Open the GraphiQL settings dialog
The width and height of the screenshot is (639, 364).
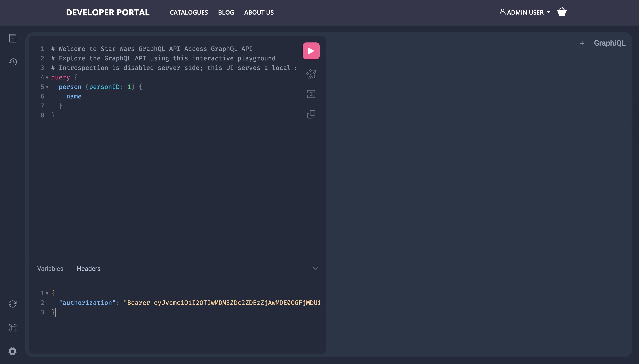click(12, 351)
